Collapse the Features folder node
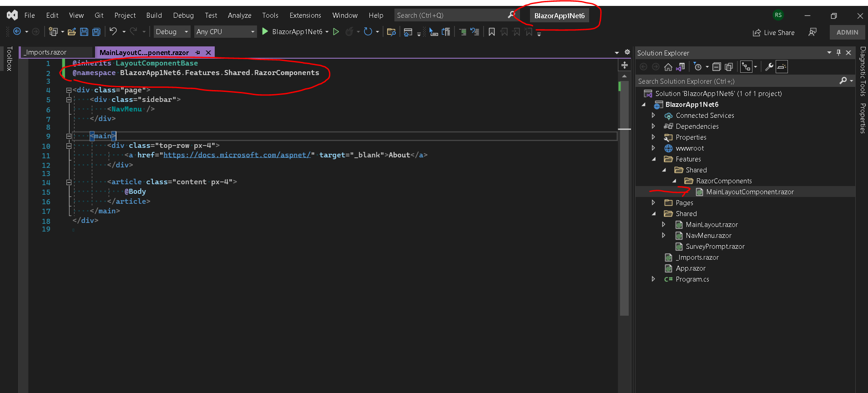868x393 pixels. (x=654, y=159)
